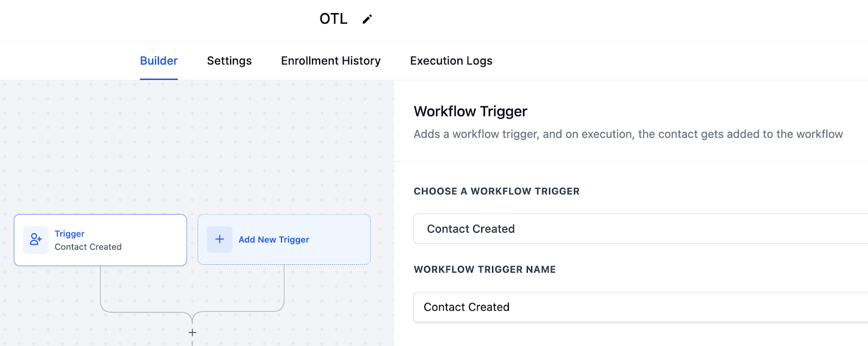868x346 pixels.
Task: Click the OTL workflow title
Action: 334,19
